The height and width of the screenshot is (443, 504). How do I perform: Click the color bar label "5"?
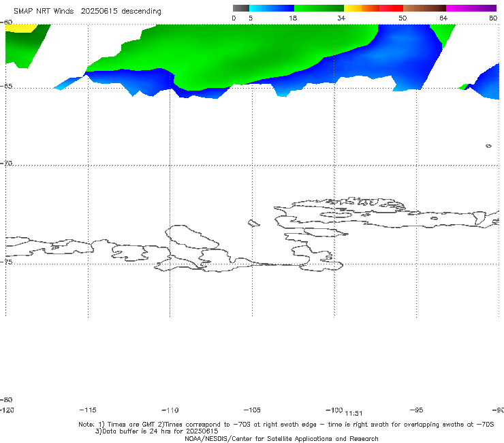click(x=251, y=18)
